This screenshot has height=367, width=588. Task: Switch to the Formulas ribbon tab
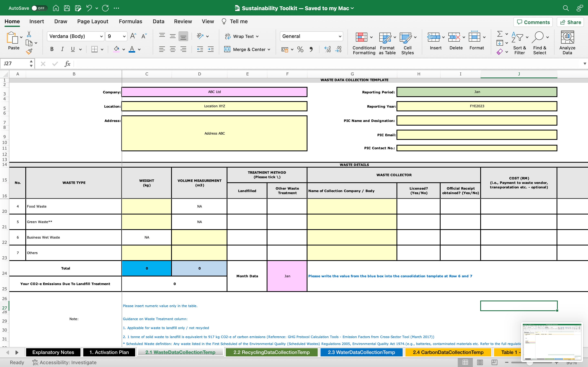(130, 21)
